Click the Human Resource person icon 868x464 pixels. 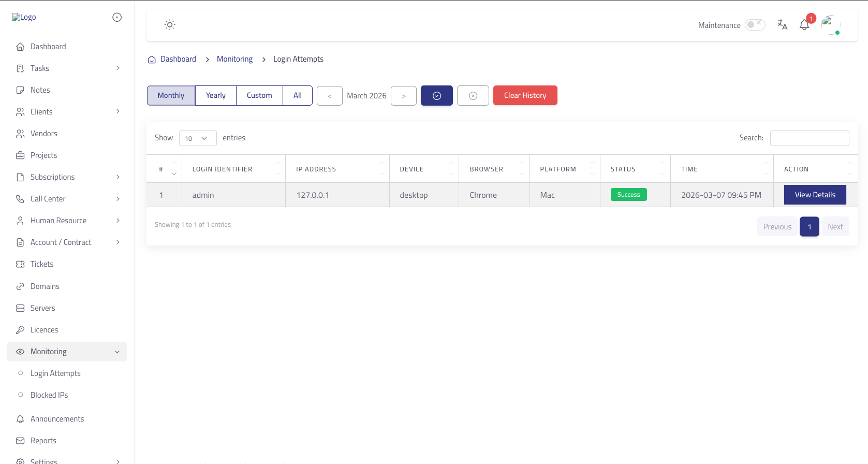(x=20, y=221)
